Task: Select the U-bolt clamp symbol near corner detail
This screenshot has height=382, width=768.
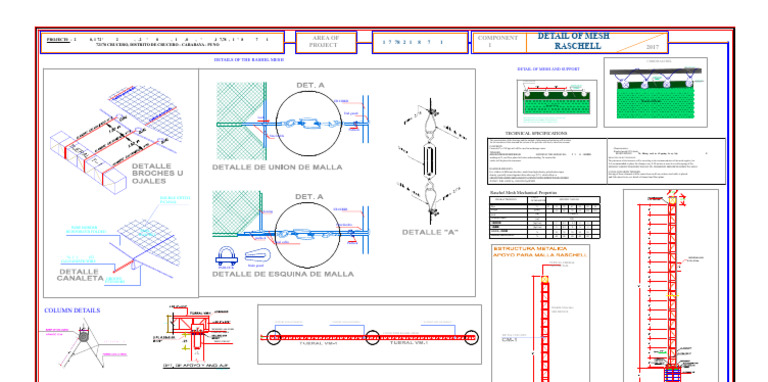Action: (225, 257)
